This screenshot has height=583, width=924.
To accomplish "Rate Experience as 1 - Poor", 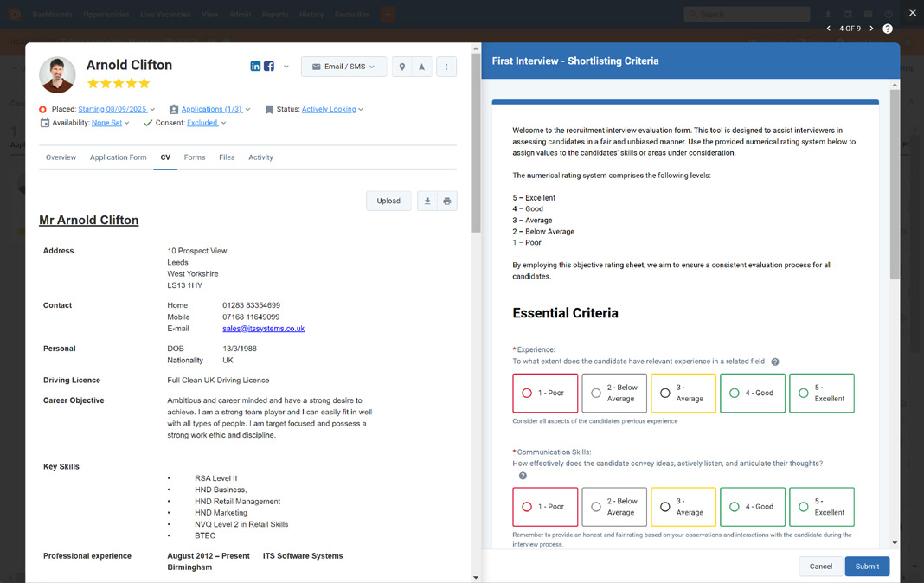I will [545, 393].
